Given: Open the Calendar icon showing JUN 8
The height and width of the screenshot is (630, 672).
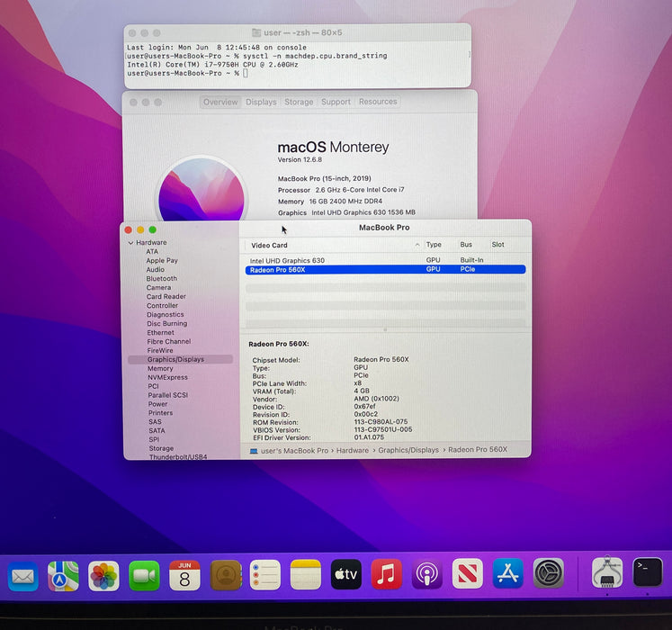Looking at the screenshot, I should [184, 575].
